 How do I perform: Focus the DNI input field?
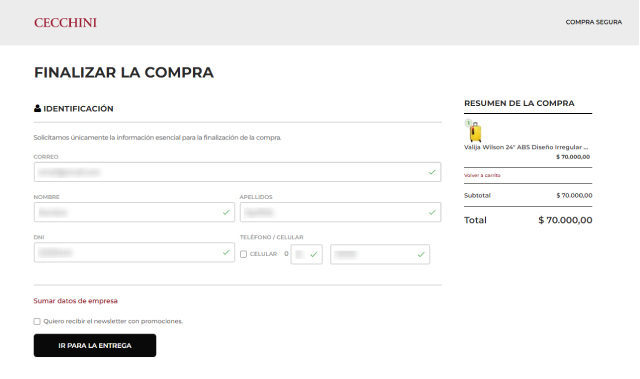[134, 253]
